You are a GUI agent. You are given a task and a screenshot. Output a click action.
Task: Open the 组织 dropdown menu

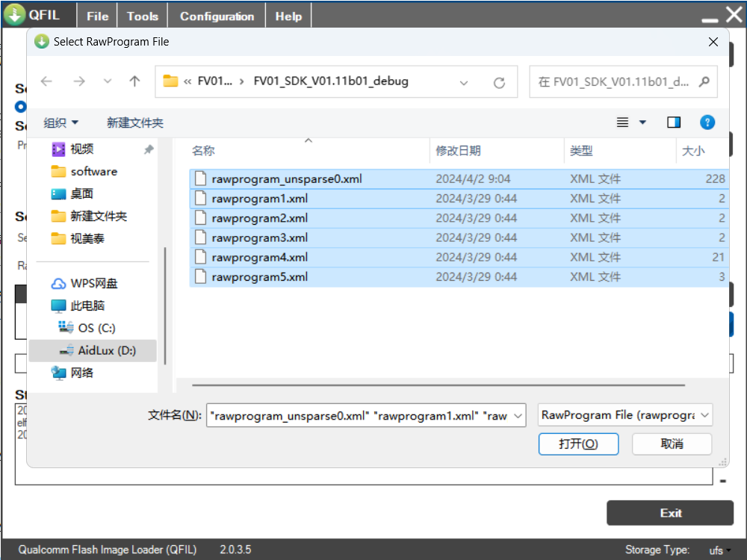[x=61, y=123]
